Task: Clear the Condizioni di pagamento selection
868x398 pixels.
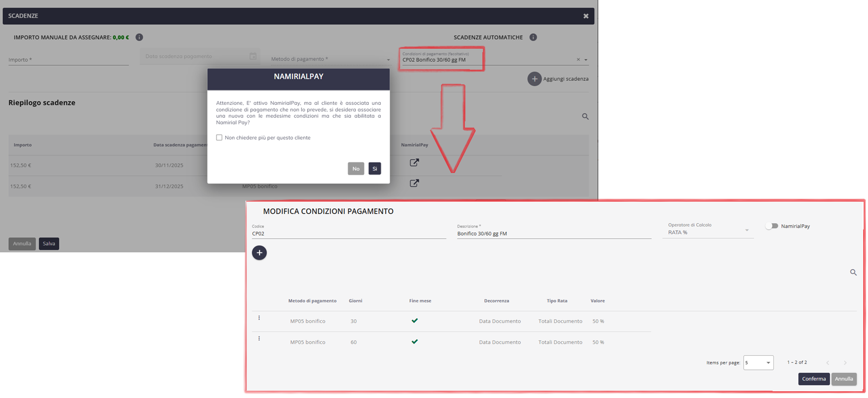Action: point(578,59)
